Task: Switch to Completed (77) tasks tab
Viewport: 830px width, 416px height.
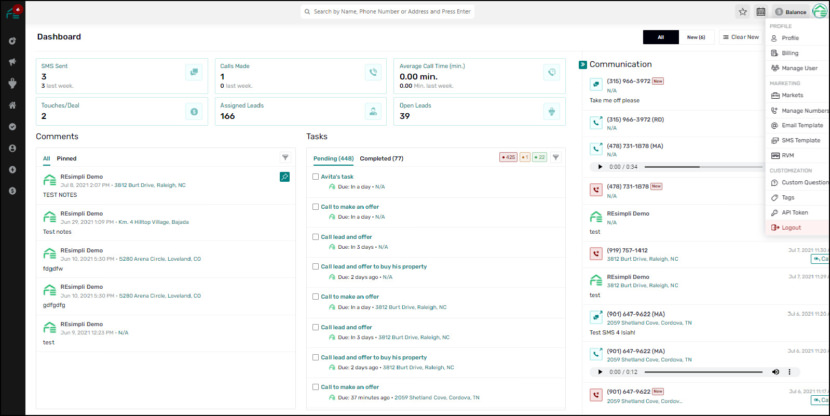Action: (x=381, y=158)
